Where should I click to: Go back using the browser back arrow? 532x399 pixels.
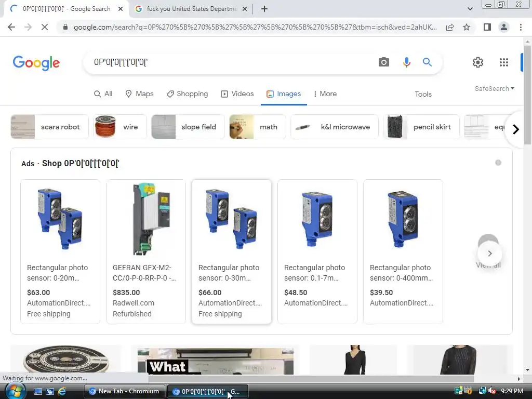[11, 27]
